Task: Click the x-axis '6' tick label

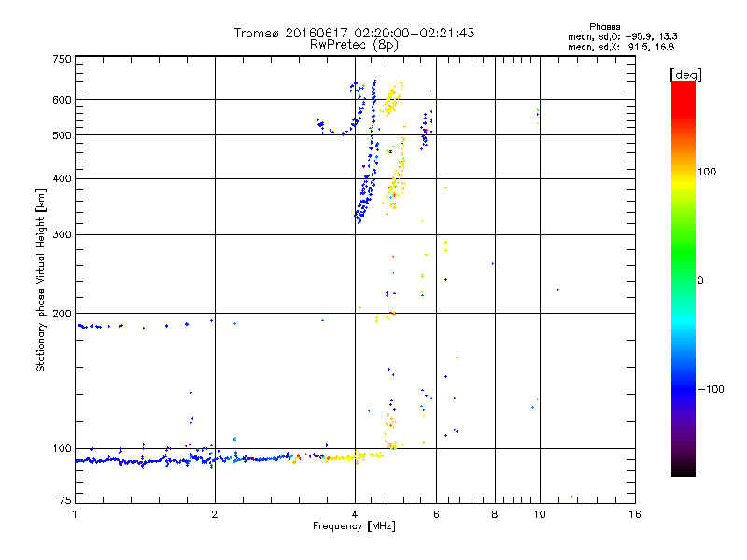Action: pyautogui.click(x=436, y=514)
